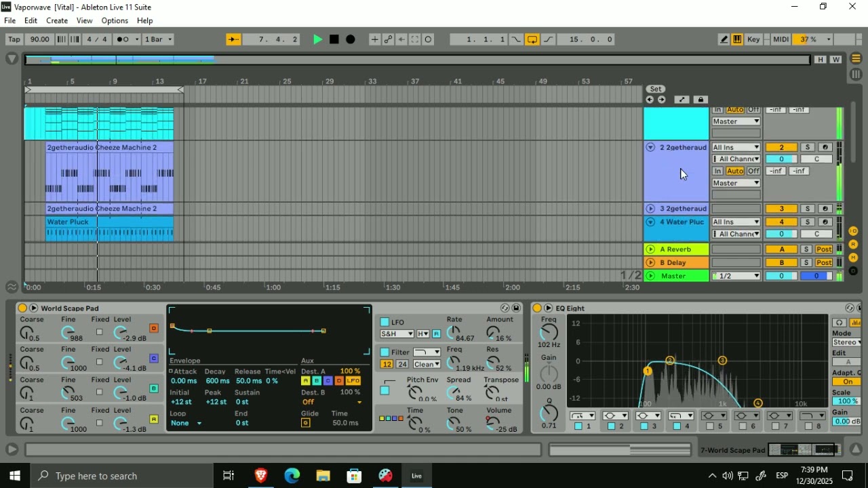Show or hide In/Out section I-O button
The width and height of the screenshot is (868, 488).
(853, 231)
